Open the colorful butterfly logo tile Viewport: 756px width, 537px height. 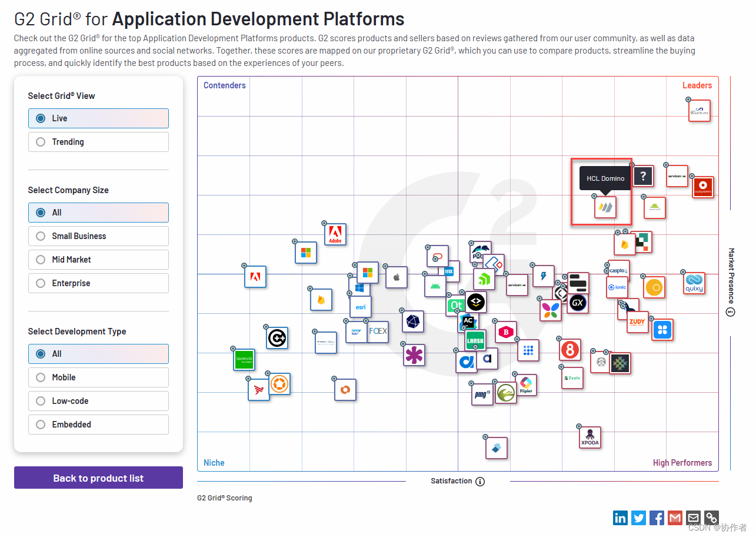551,310
